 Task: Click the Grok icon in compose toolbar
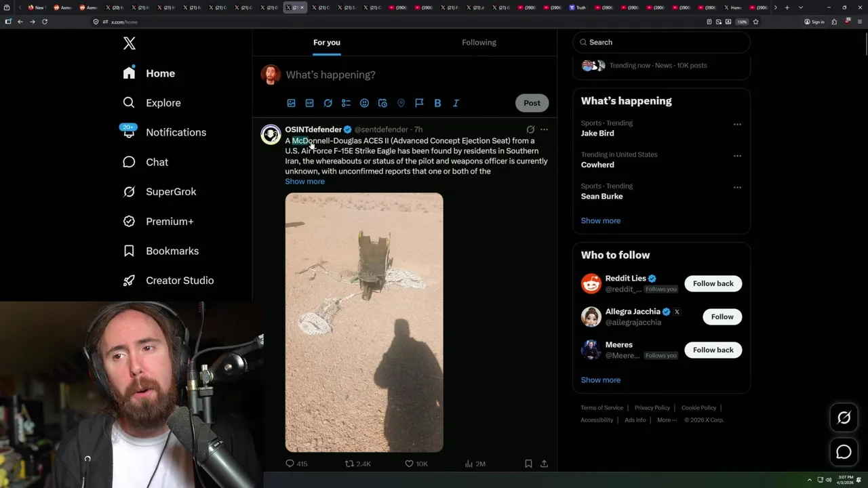[x=328, y=103]
